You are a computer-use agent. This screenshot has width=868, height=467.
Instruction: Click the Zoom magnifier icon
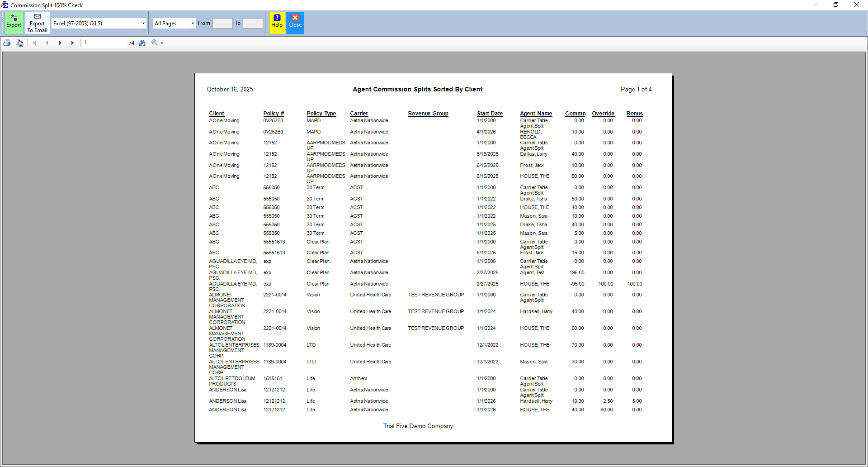[155, 43]
